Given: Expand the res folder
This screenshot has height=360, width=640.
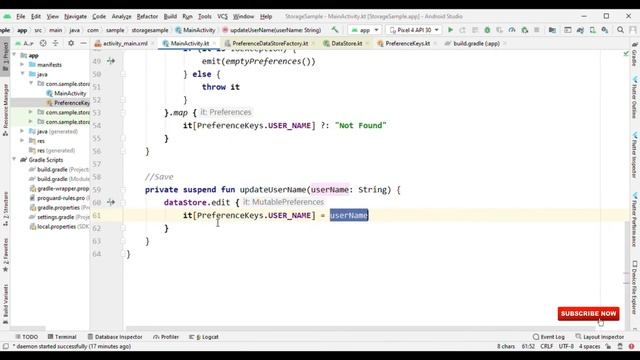Looking at the screenshot, I should (x=22, y=140).
